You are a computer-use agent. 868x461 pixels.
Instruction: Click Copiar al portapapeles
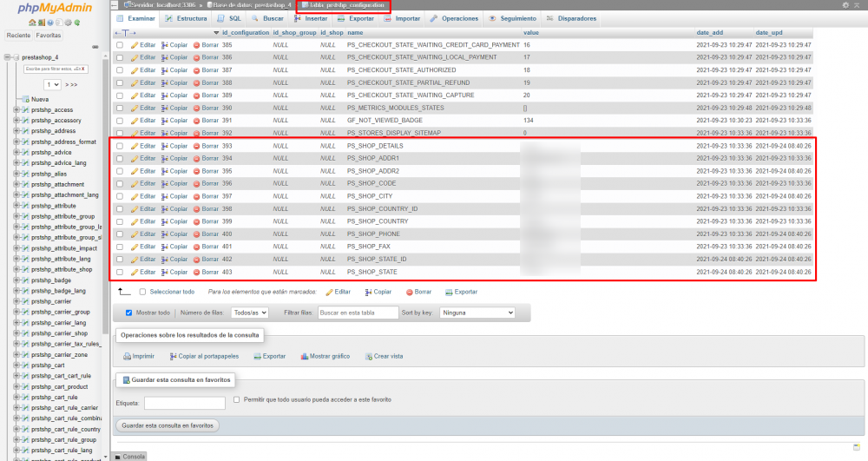[204, 357]
